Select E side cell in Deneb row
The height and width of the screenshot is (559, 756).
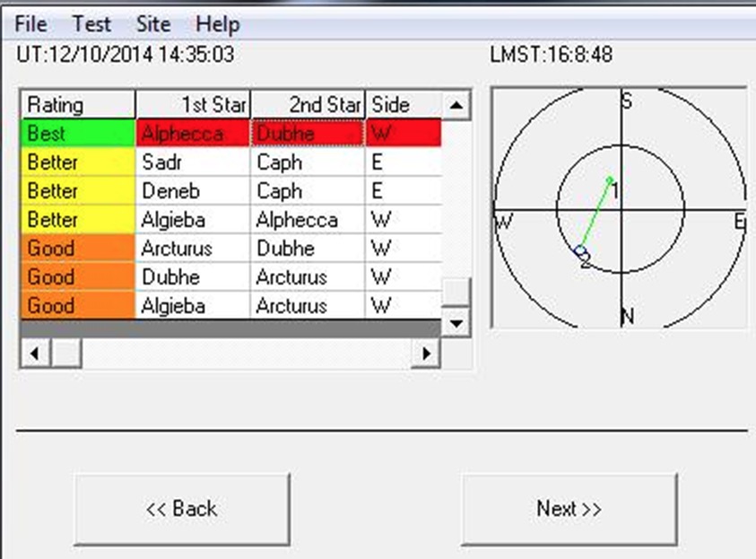pos(404,191)
